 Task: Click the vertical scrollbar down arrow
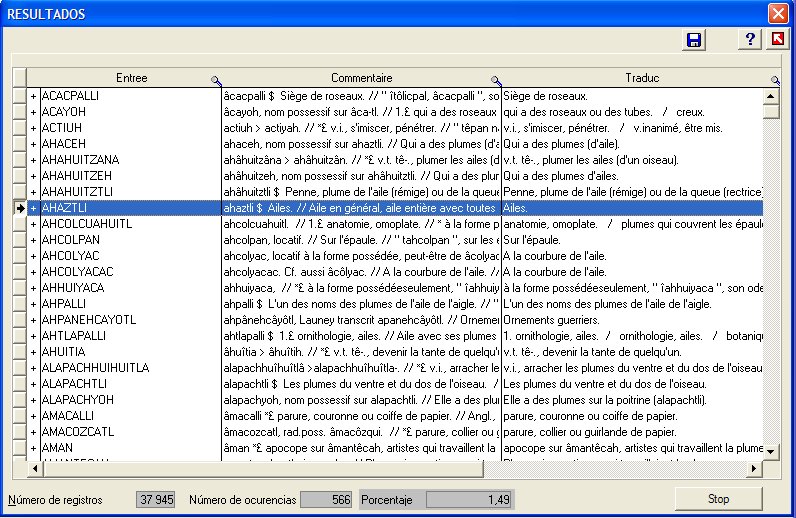(x=770, y=452)
